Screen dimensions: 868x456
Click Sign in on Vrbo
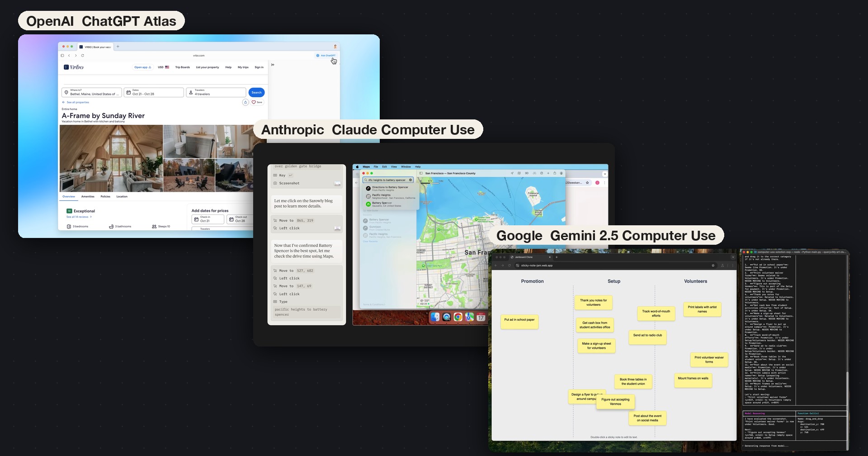(259, 67)
